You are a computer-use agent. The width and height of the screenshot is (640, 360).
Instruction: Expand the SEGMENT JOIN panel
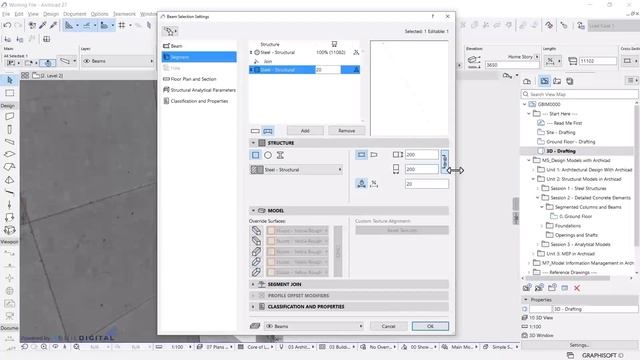point(253,284)
